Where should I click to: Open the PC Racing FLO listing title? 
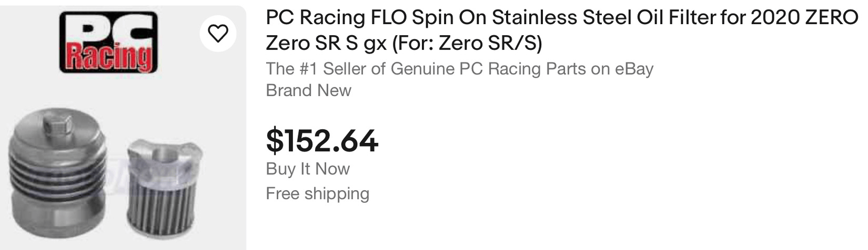pyautogui.click(x=561, y=18)
